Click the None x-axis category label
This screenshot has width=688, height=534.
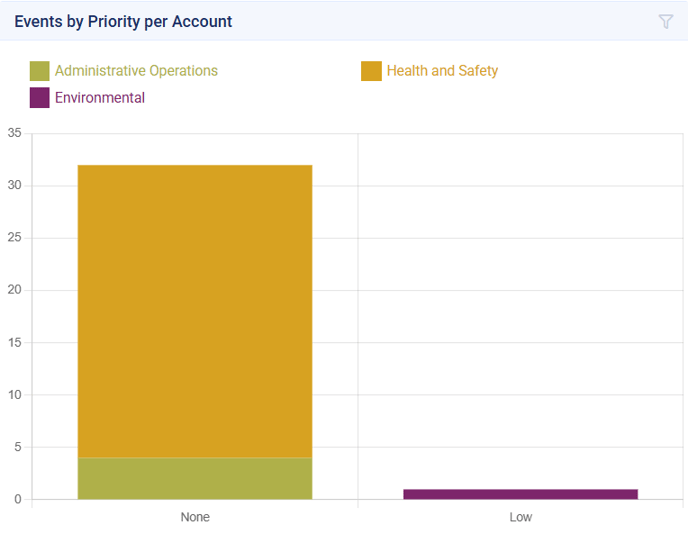[195, 517]
